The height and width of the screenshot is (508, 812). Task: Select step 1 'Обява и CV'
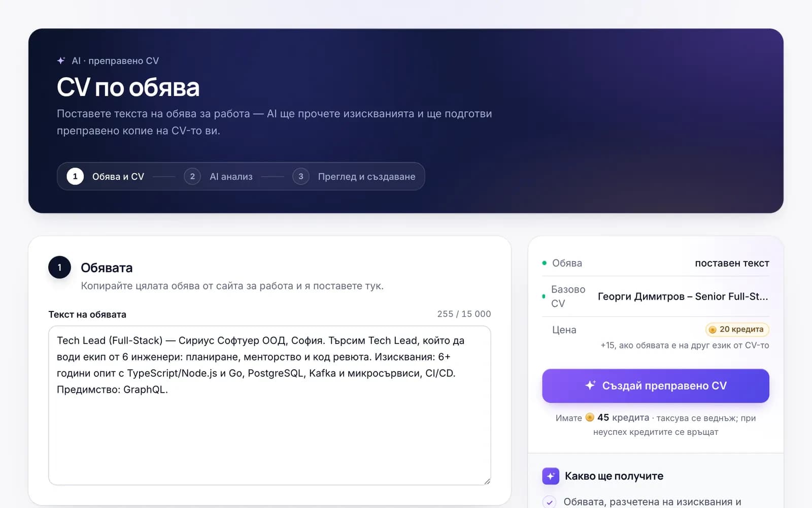point(106,176)
